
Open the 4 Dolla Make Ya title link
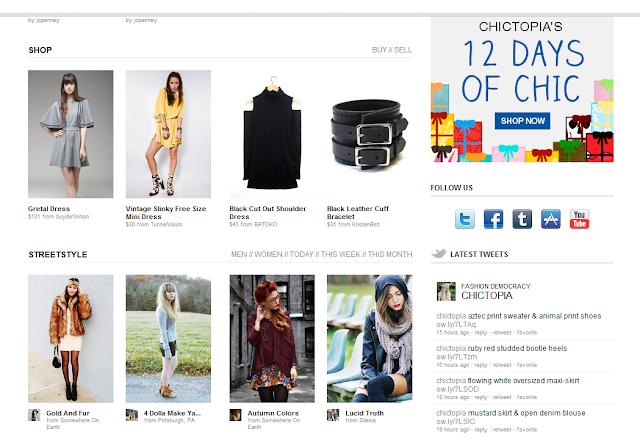[x=172, y=413]
